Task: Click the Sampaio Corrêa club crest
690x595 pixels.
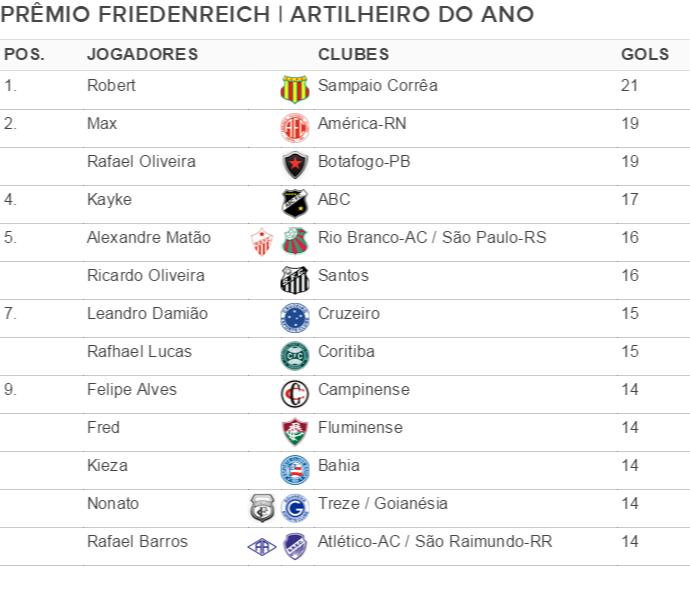Action: click(295, 88)
